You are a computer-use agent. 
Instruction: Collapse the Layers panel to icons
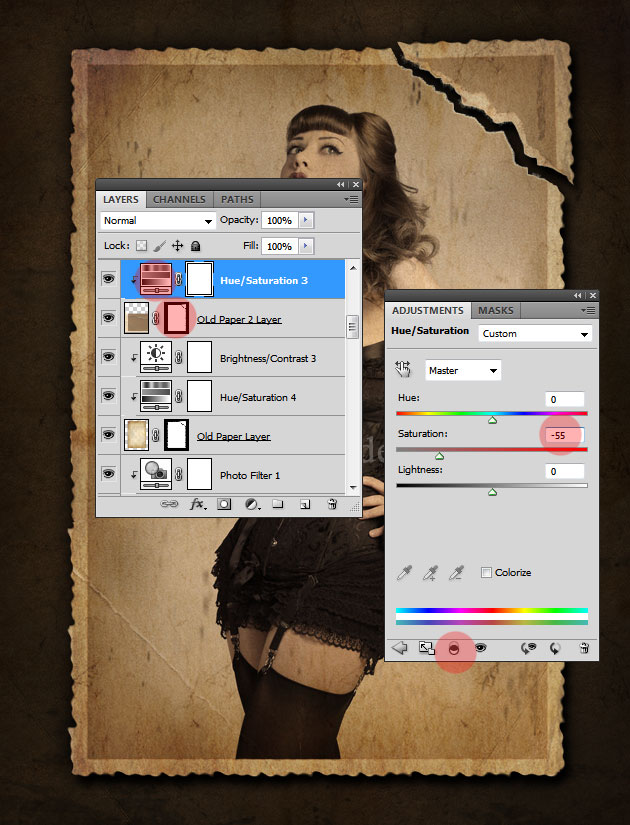point(341,184)
